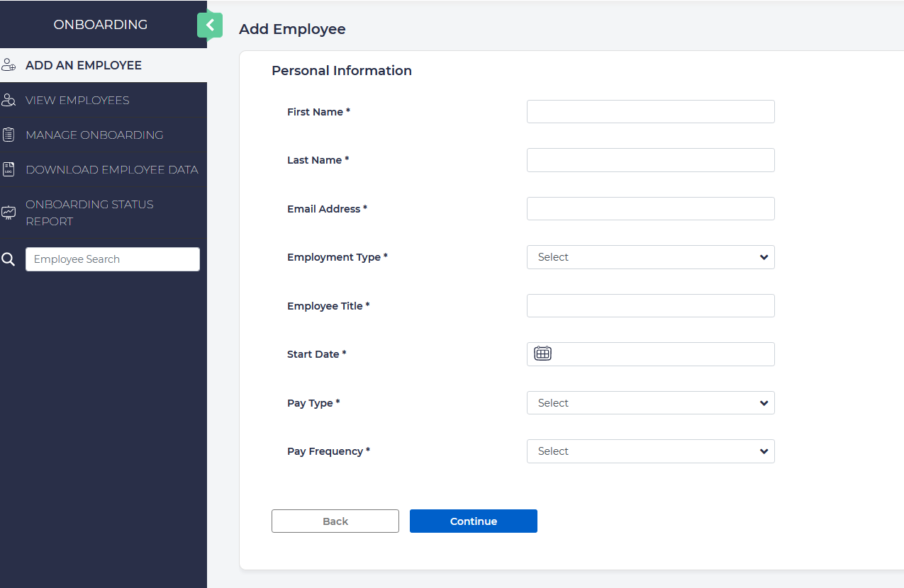
Task: Open Manage Onboarding menu item
Action: click(x=94, y=135)
